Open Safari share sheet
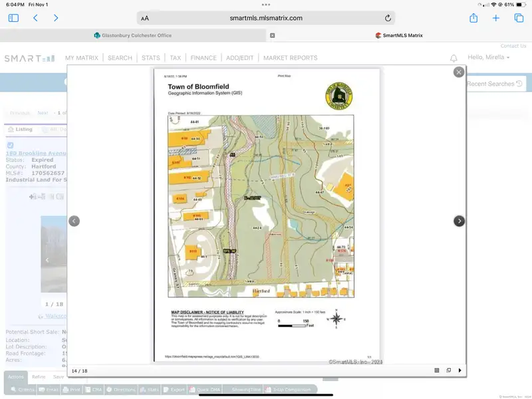 click(x=473, y=18)
